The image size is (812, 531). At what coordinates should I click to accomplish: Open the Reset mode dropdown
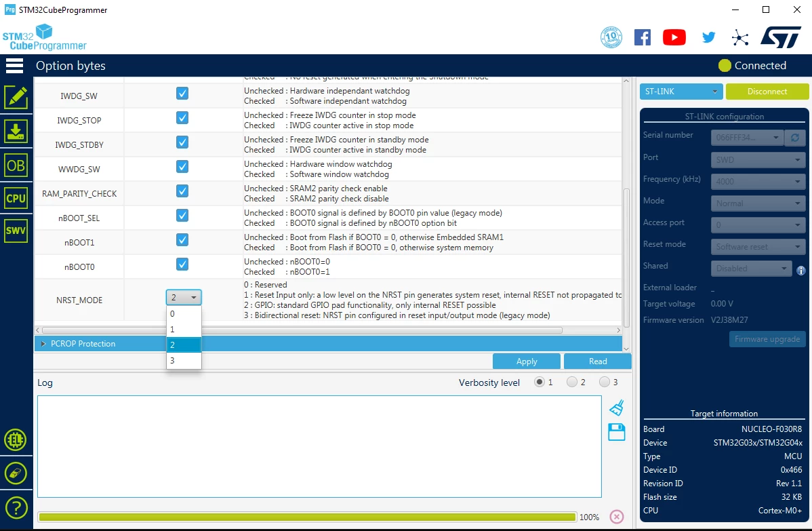click(x=758, y=247)
